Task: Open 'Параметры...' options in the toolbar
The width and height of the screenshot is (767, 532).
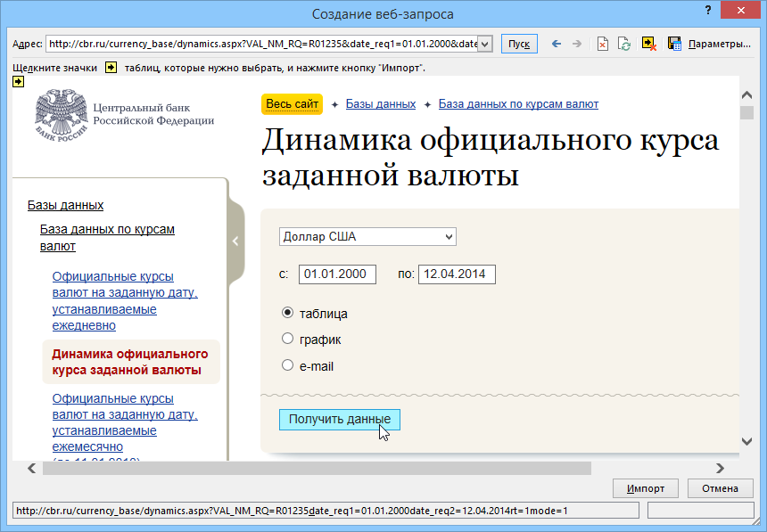Action: [719, 44]
